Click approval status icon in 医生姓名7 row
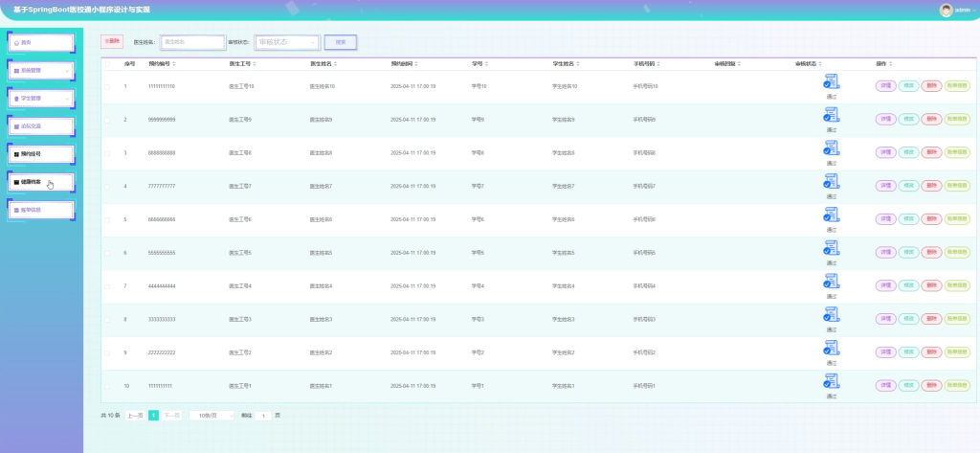980x453 pixels. tap(832, 181)
